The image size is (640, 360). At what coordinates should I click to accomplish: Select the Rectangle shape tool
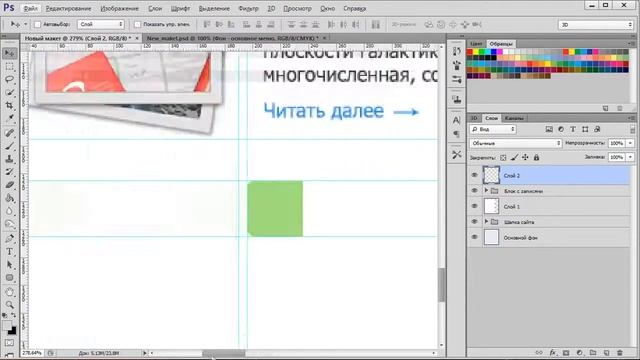click(9, 278)
